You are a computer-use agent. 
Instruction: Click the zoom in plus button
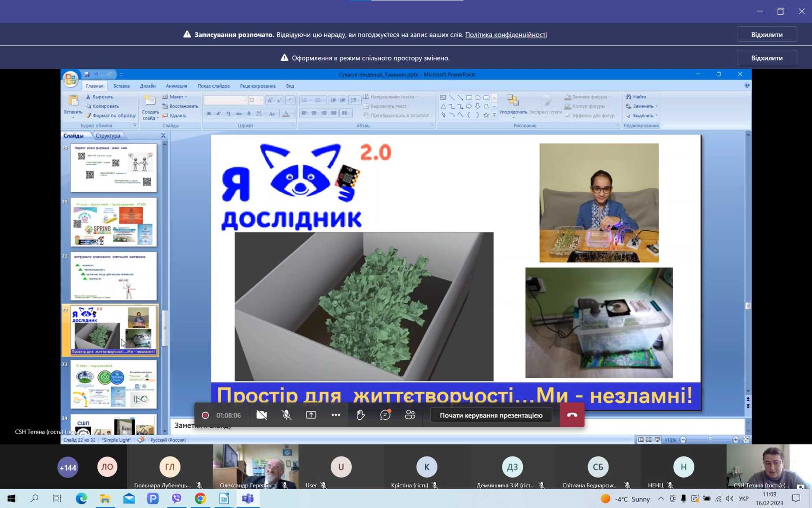pyautogui.click(x=735, y=440)
